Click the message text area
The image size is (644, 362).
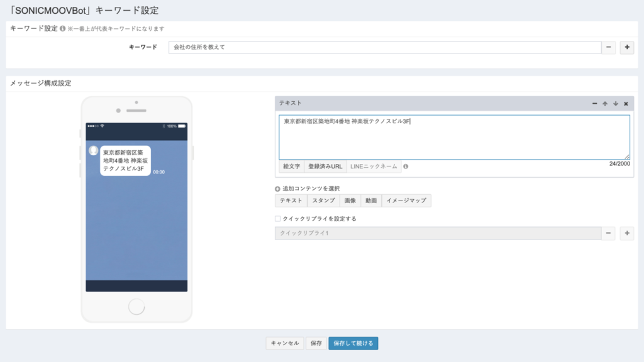[x=454, y=137]
